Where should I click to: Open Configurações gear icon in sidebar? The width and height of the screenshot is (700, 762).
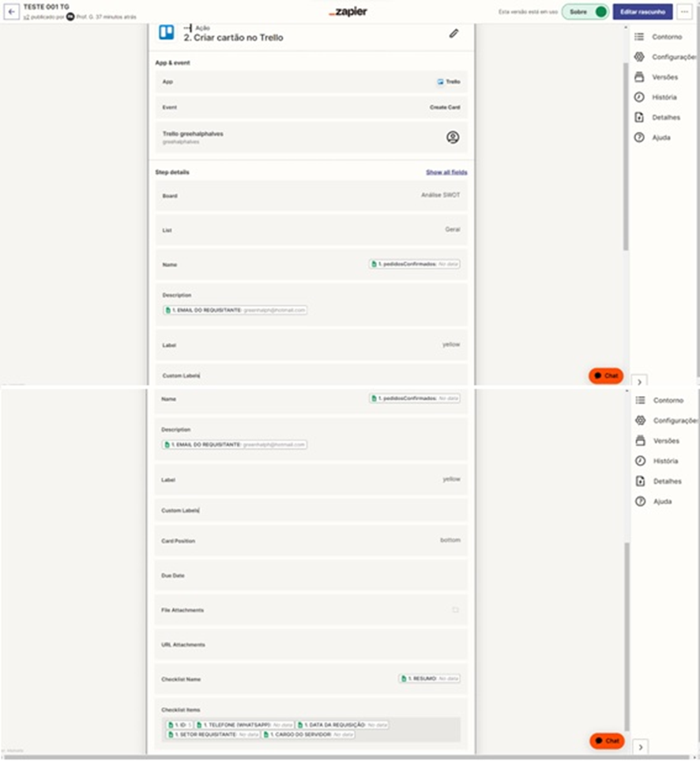639,57
